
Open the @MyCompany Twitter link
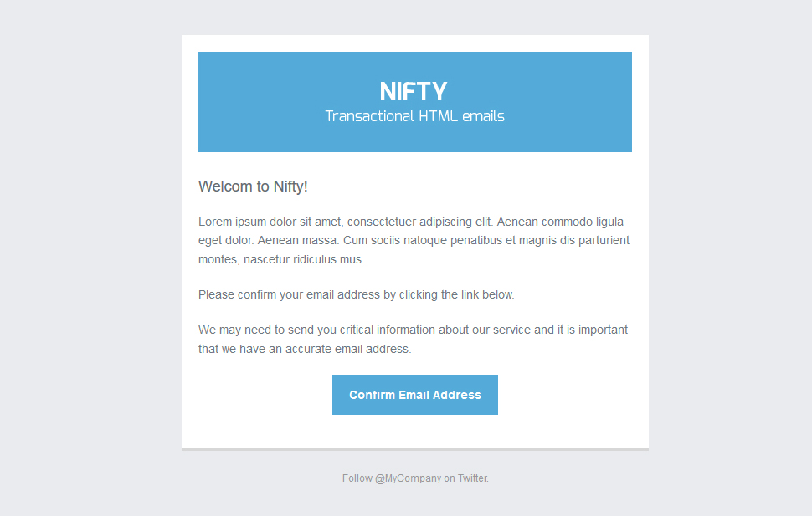pos(407,478)
